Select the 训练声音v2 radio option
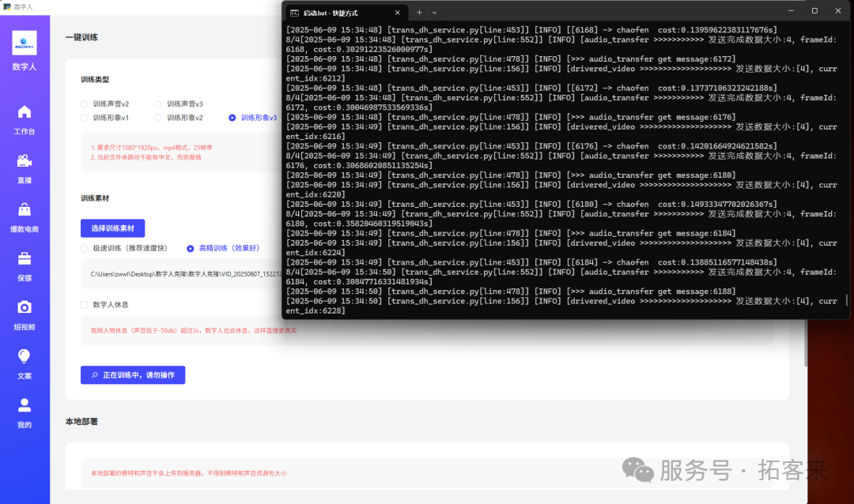 click(x=85, y=104)
